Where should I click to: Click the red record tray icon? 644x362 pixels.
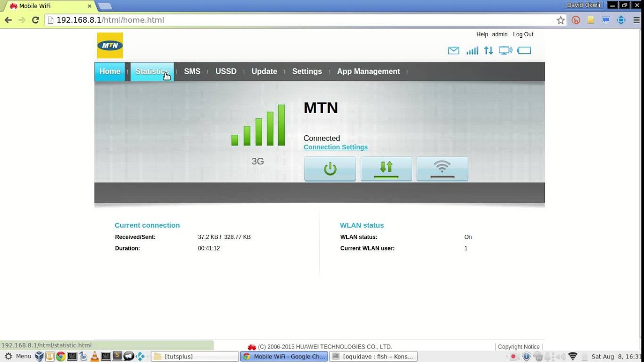click(514, 356)
